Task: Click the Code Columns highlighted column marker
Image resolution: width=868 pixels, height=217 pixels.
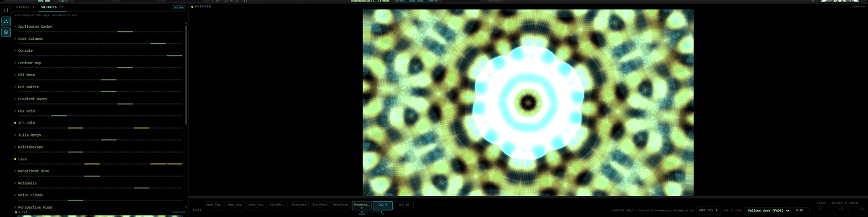Action: [x=158, y=43]
